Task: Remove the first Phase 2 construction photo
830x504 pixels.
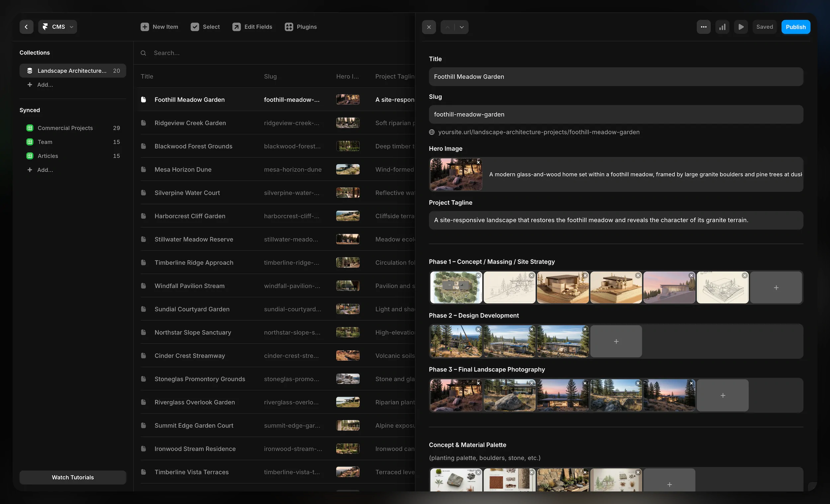Action: [478, 329]
